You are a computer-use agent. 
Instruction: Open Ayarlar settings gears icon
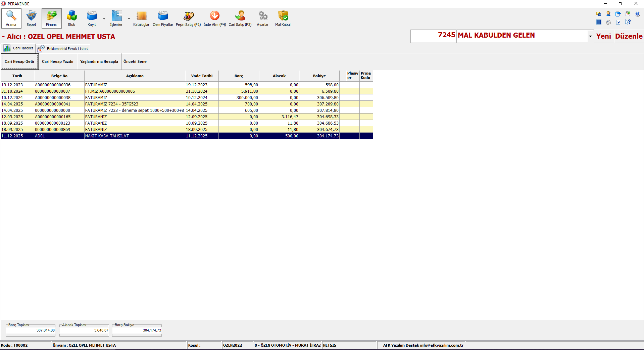pos(263,18)
